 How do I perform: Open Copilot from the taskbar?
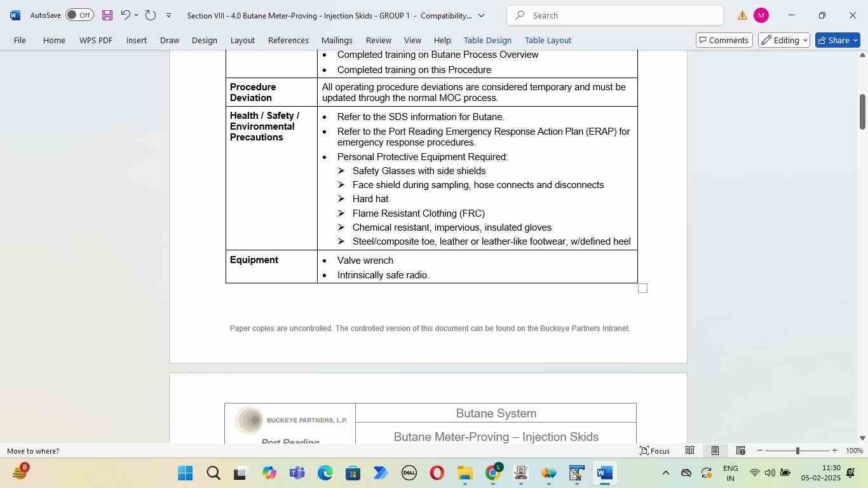point(269,473)
